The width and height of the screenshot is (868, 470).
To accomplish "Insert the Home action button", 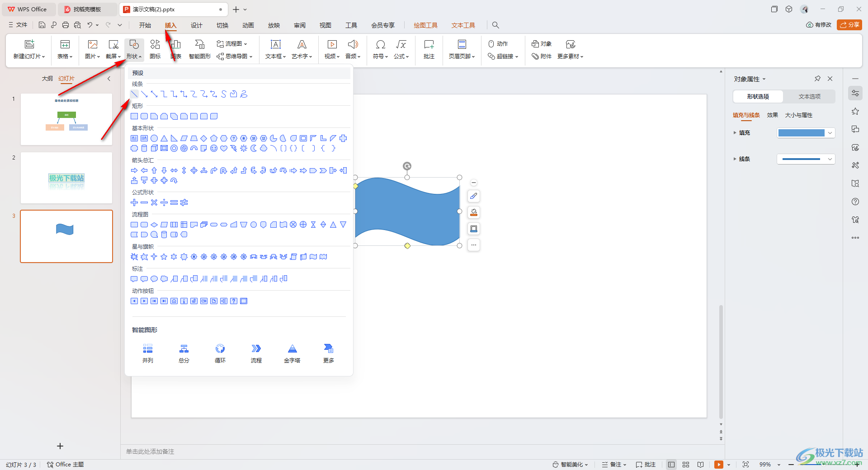I will [x=174, y=301].
